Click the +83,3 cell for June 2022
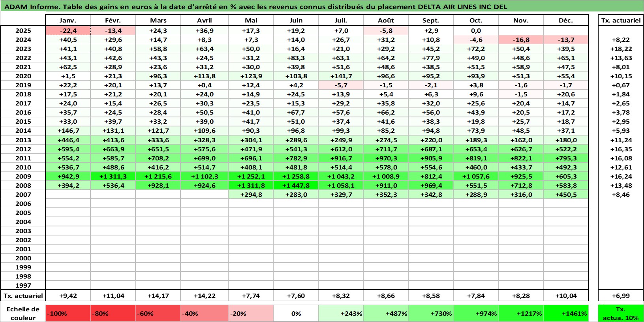Image resolution: width=644 pixels, height=322 pixels. (296, 58)
